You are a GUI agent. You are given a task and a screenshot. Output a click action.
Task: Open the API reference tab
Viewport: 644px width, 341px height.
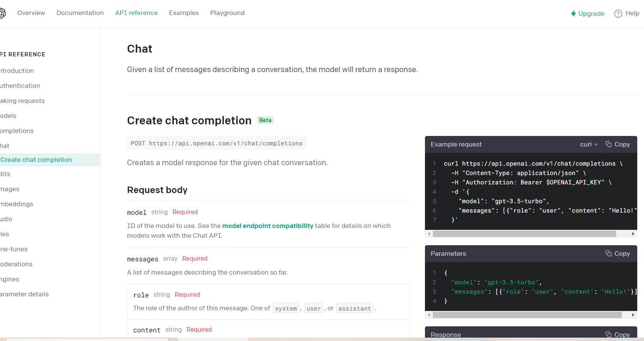tap(137, 13)
